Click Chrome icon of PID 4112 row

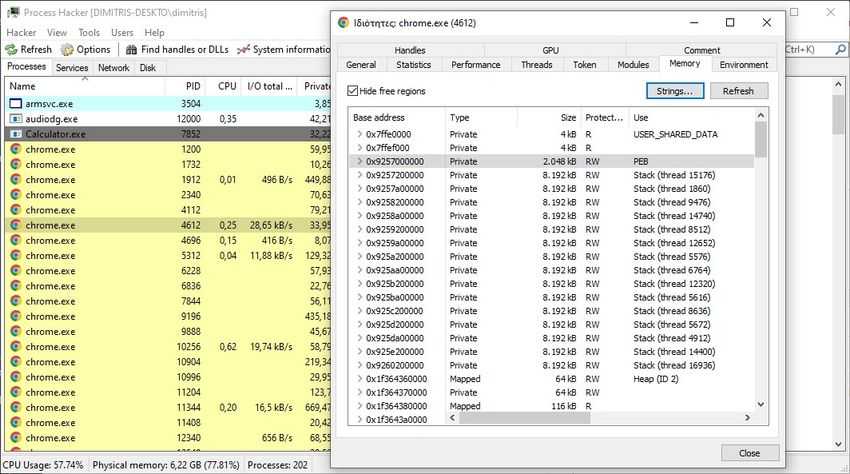[16, 210]
